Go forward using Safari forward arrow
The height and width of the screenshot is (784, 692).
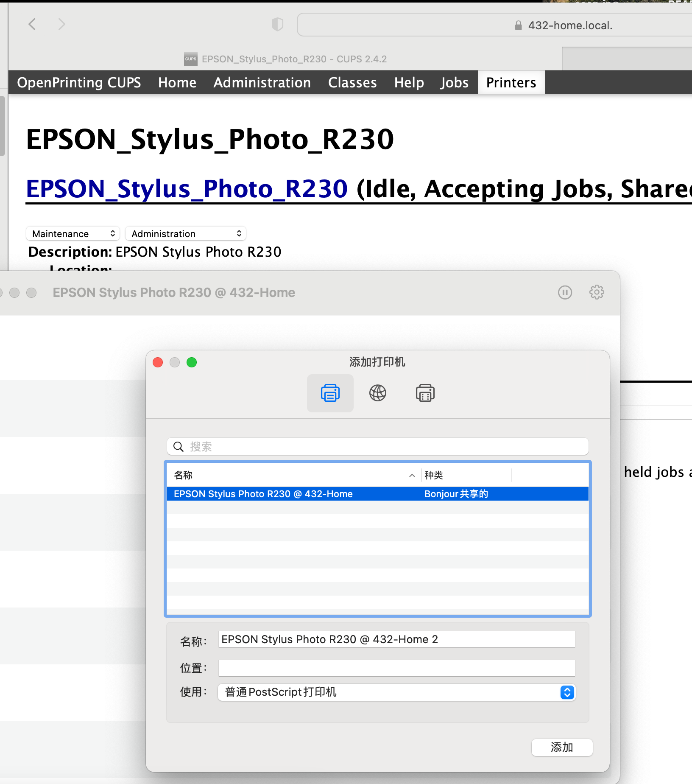click(62, 24)
